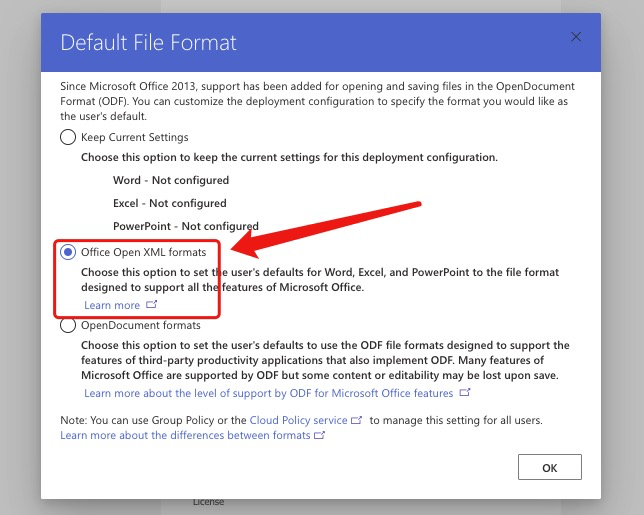The height and width of the screenshot is (515, 644).
Task: Click external-link icon beside short Learn more
Action: [x=152, y=304]
